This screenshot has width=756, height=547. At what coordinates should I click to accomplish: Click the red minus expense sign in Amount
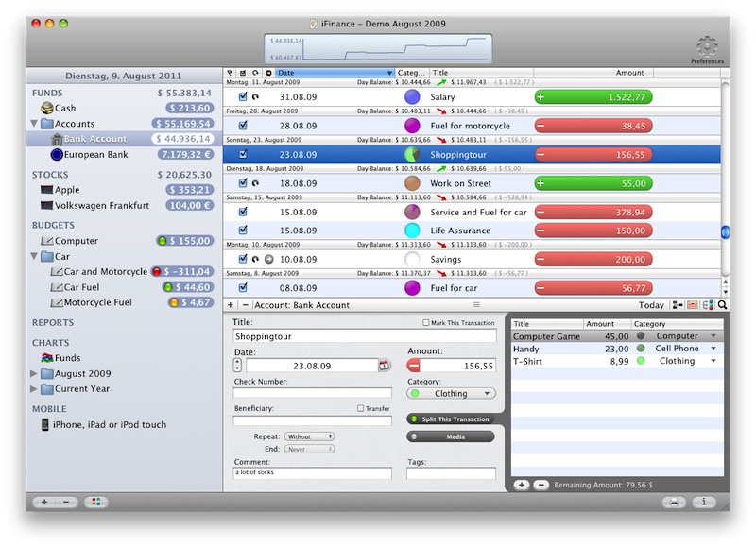point(413,366)
